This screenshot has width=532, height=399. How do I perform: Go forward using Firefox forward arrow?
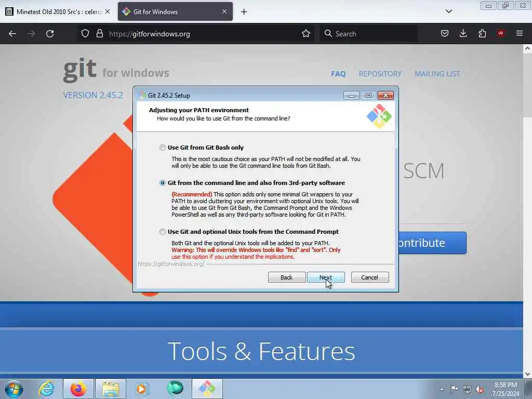coord(31,34)
